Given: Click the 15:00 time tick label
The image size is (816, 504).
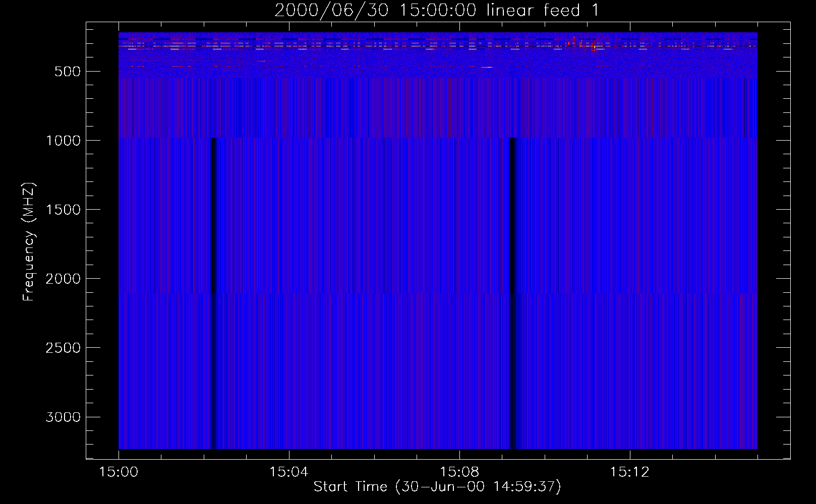Looking at the screenshot, I should pyautogui.click(x=119, y=472).
